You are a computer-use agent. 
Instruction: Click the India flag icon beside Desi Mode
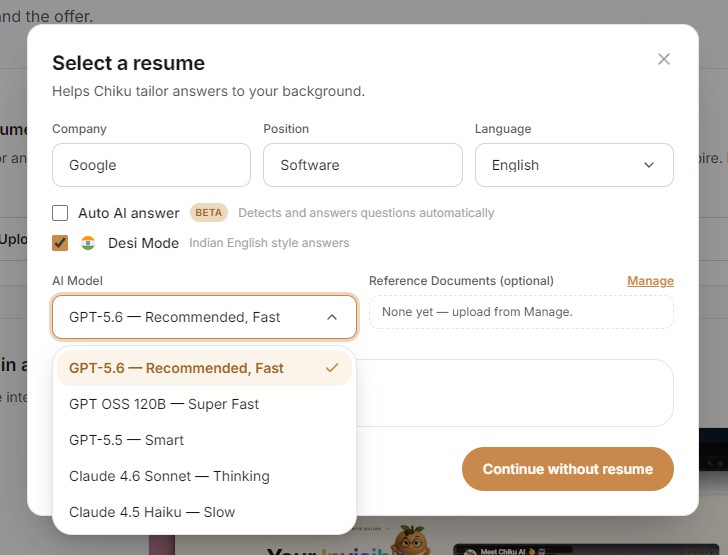pyautogui.click(x=88, y=243)
